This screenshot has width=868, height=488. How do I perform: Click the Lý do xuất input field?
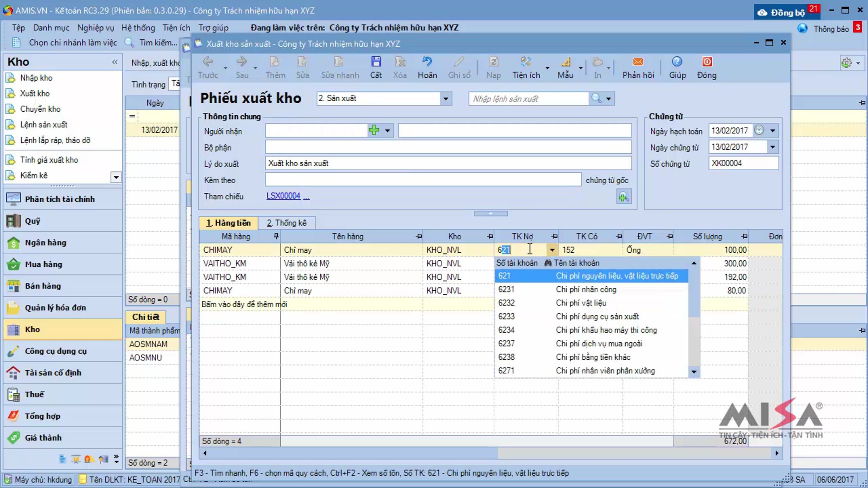[x=448, y=163]
